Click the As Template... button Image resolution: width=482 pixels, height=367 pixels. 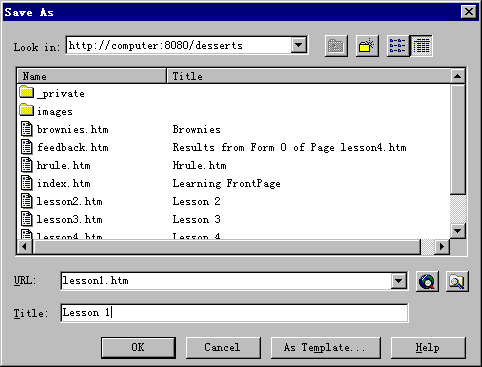[326, 348]
